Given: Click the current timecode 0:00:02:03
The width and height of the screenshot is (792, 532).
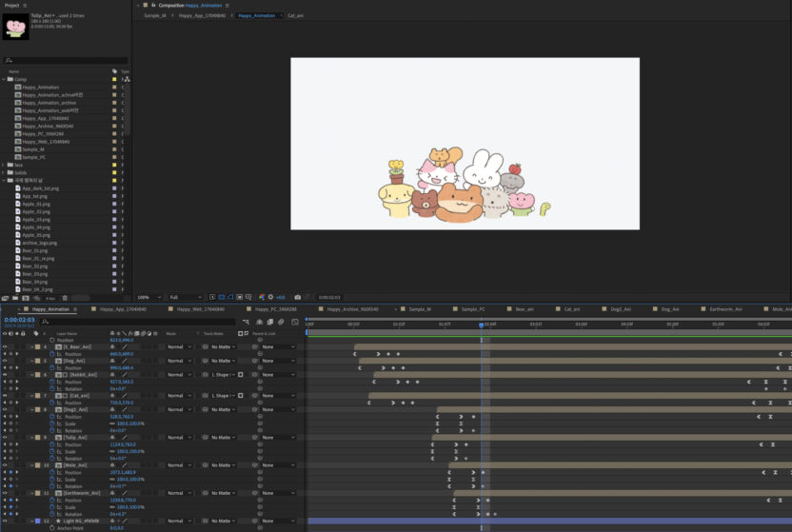Looking at the screenshot, I should click(20, 320).
